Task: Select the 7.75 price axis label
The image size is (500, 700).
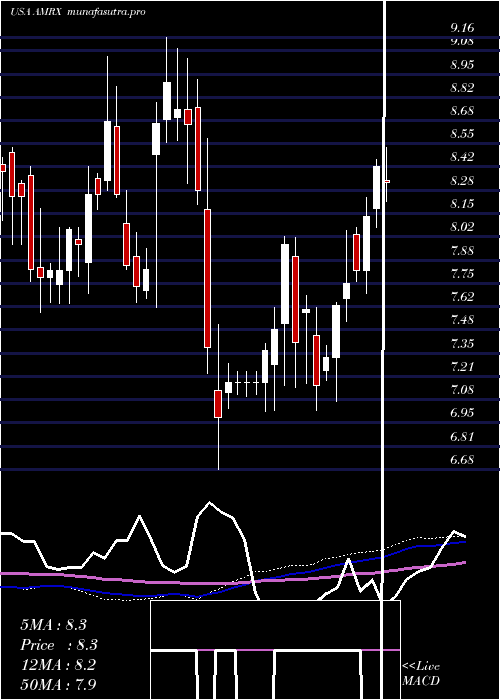Action: tap(462, 274)
